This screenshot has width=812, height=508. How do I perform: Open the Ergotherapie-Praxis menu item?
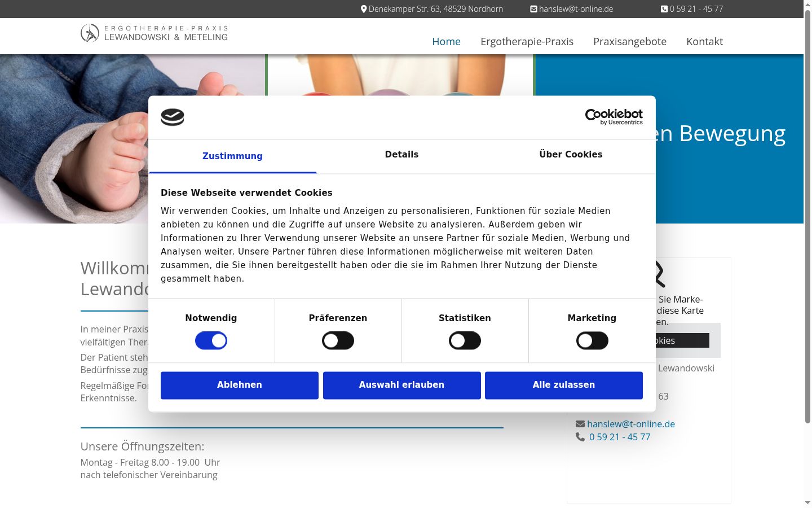tap(527, 41)
